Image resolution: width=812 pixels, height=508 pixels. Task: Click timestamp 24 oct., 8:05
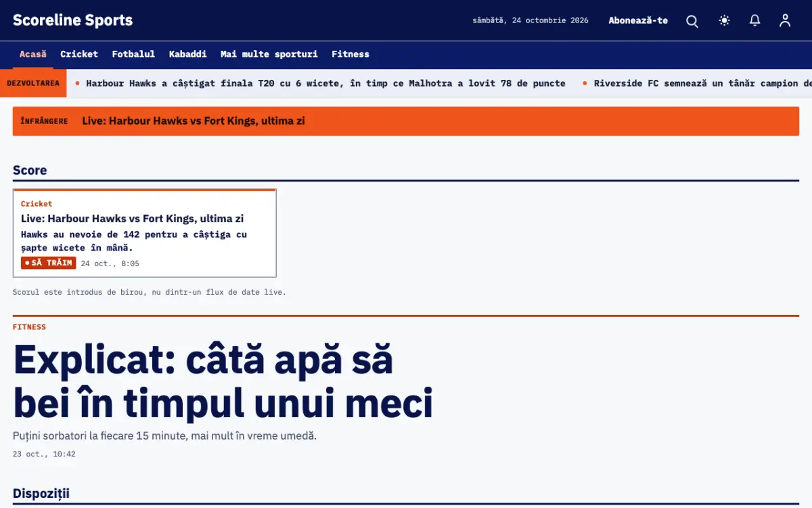110,263
